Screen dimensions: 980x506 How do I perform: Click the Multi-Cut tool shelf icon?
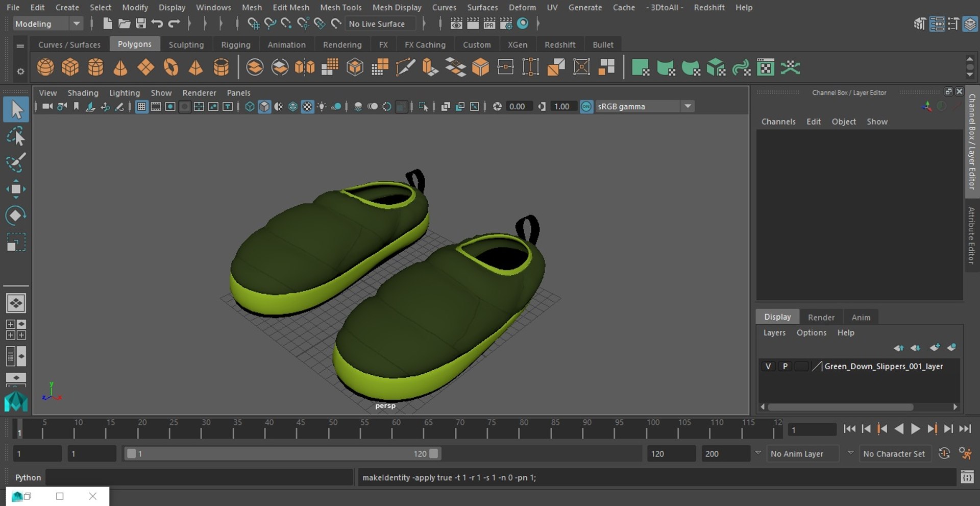[x=405, y=67]
